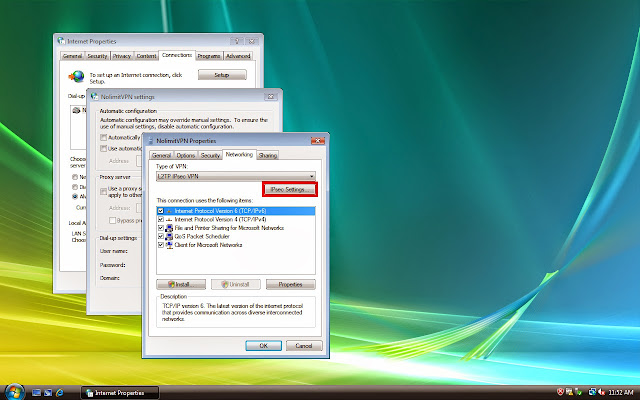Click the Install button
This screenshot has height=400, width=640.
point(181,284)
